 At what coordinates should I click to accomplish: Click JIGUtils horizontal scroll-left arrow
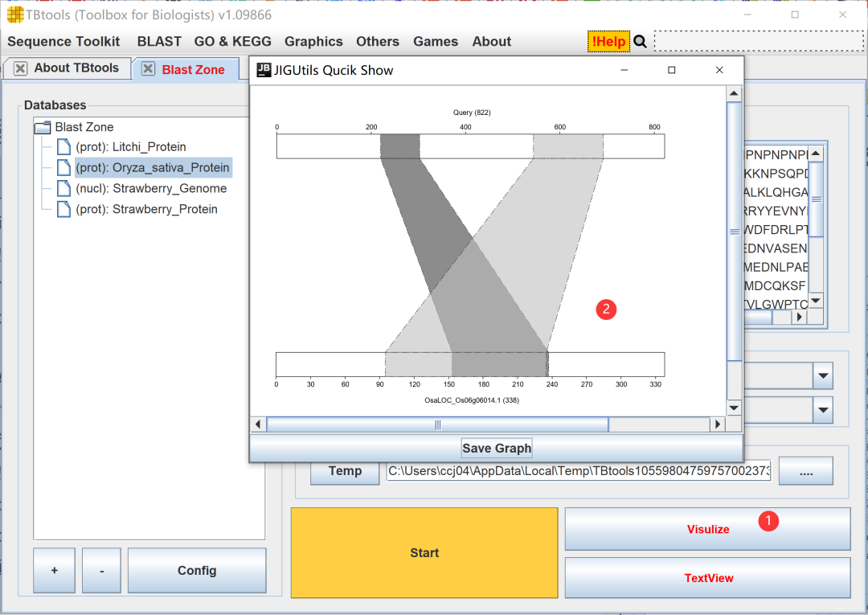coord(258,424)
